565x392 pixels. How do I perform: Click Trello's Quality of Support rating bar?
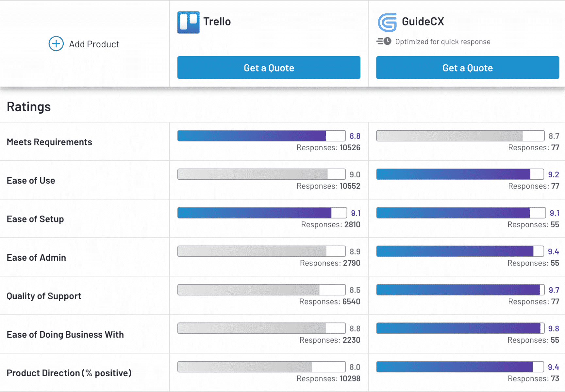(261, 290)
